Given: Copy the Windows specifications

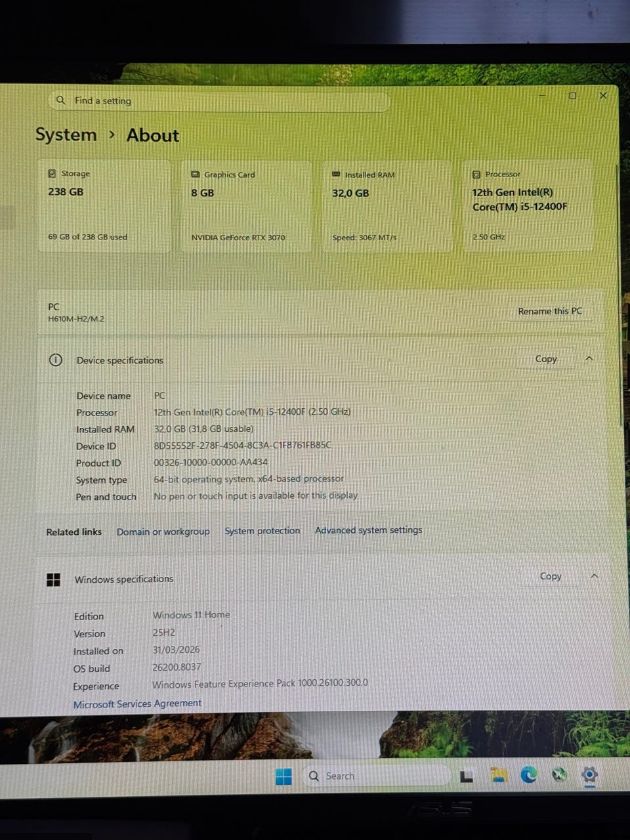Looking at the screenshot, I should [551, 576].
